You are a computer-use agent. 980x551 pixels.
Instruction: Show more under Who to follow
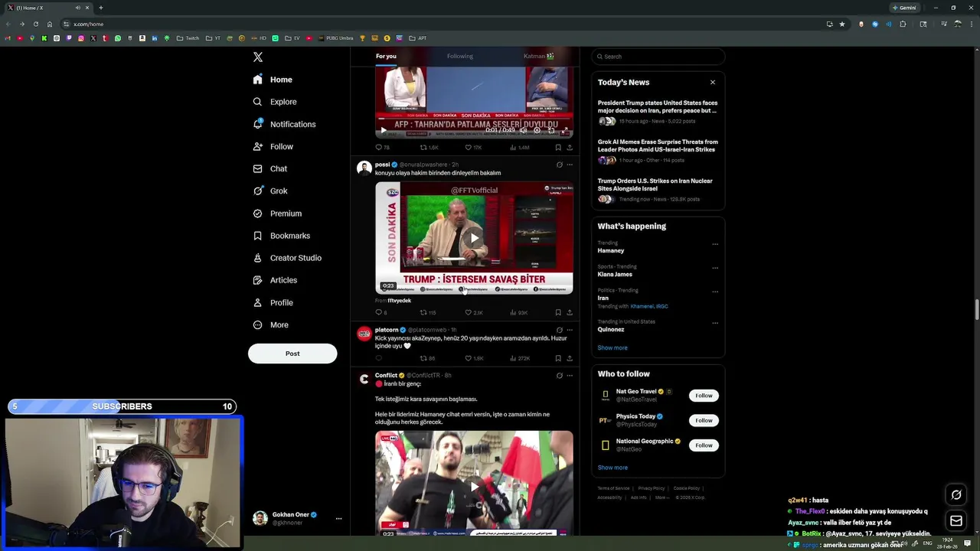point(612,468)
